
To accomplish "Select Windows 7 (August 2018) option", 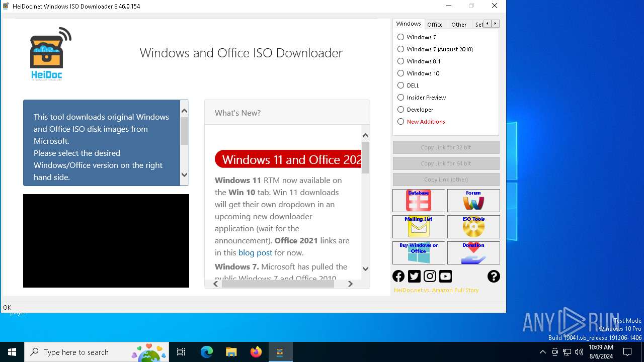I will pos(435,49).
